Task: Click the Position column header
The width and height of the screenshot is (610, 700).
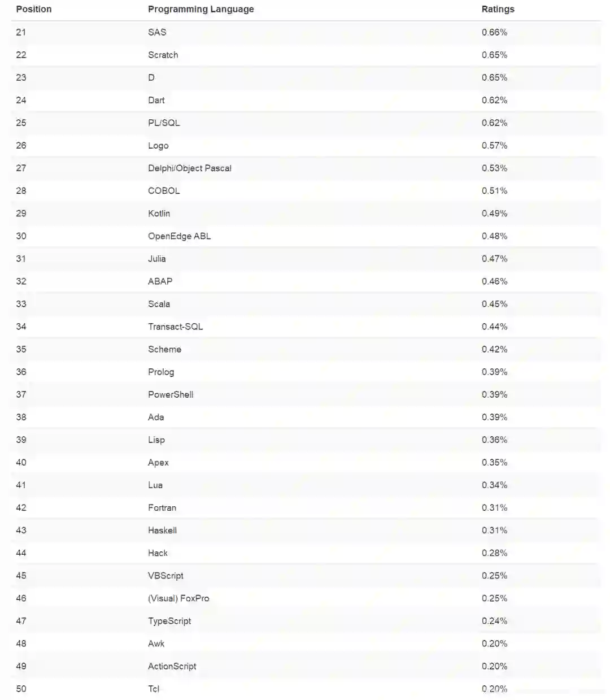Action: tap(34, 9)
